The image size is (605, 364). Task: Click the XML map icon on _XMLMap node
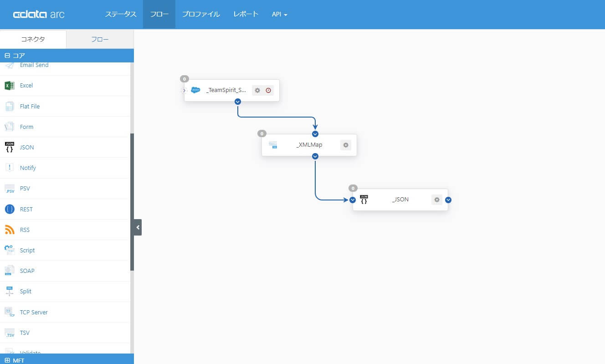point(273,145)
